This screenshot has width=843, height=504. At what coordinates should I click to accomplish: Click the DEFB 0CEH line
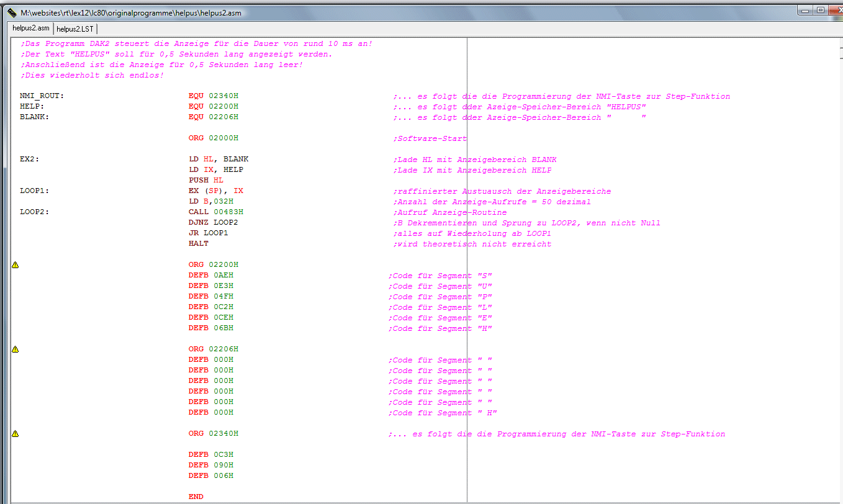pyautogui.click(x=211, y=318)
